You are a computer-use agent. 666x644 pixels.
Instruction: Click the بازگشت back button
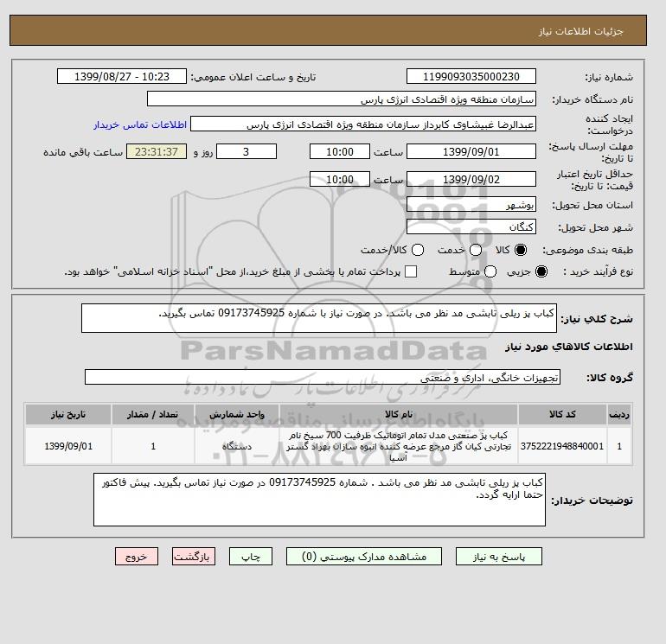point(194,557)
